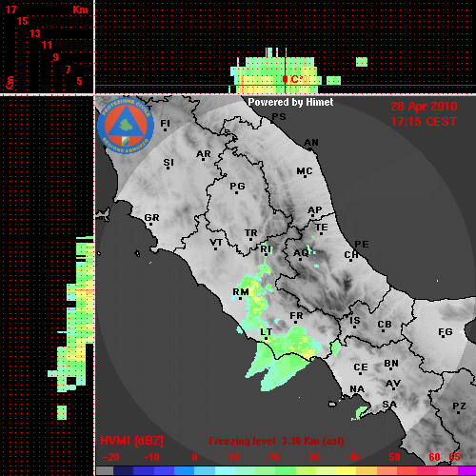Click the -10 dBZ scale value
The image size is (476, 476).
(151, 457)
